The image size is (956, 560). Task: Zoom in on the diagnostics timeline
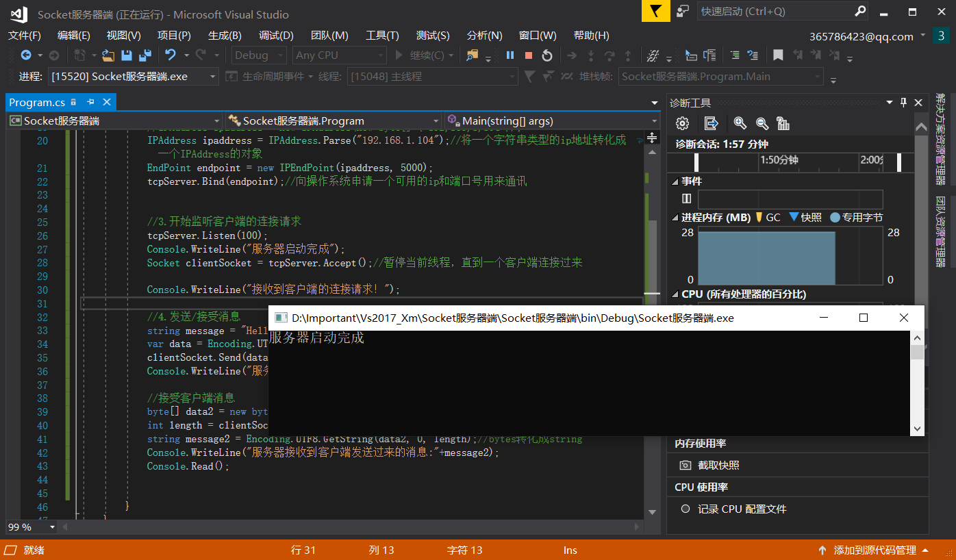739,123
